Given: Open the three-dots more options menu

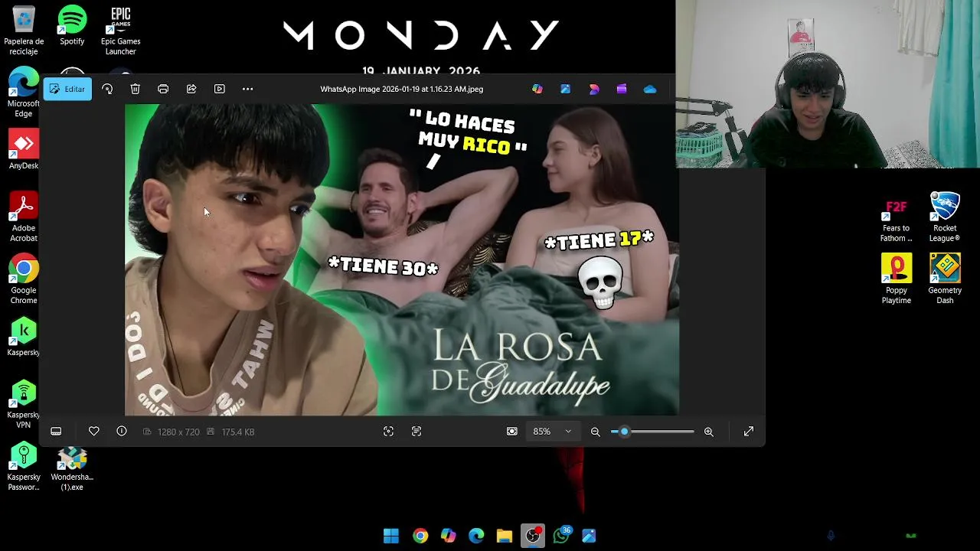Looking at the screenshot, I should 247,89.
